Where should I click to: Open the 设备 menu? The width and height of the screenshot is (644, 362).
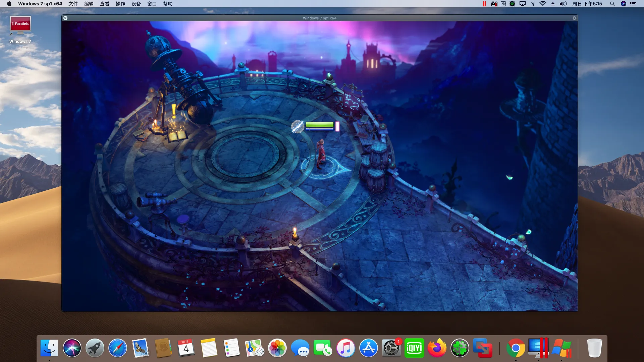click(136, 4)
